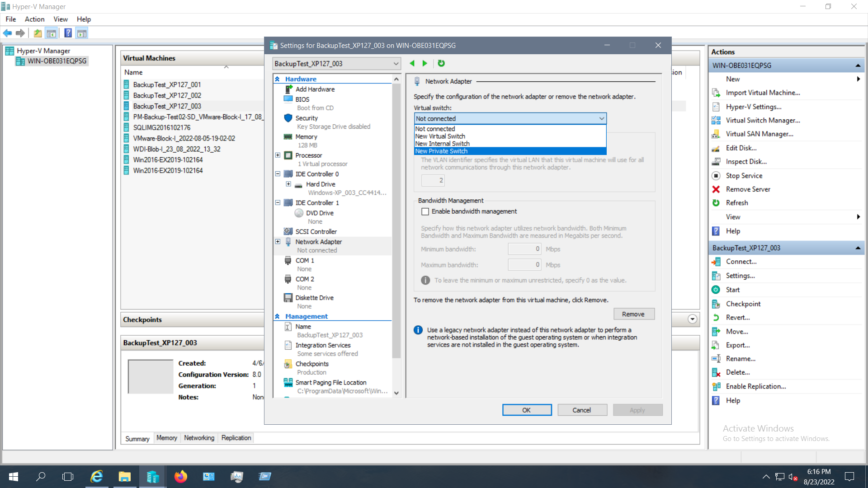This screenshot has width=868, height=488.
Task: Switch to the Networking tab
Action: [x=199, y=438]
